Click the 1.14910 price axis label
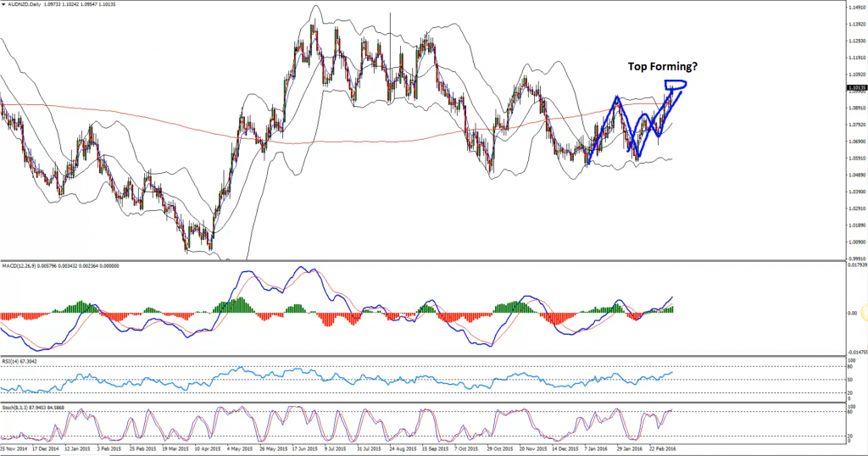 (858, 8)
